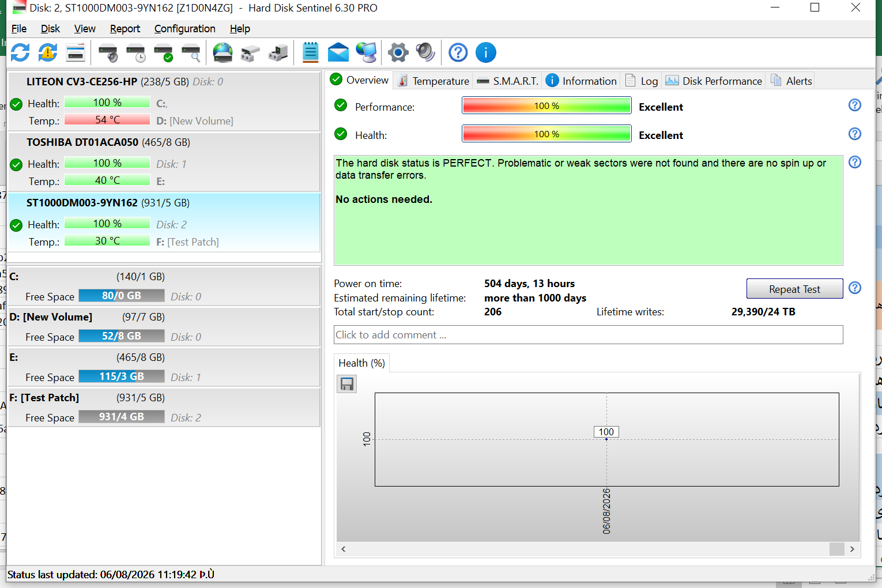882x588 pixels.
Task: Open the Help menu
Action: click(240, 29)
